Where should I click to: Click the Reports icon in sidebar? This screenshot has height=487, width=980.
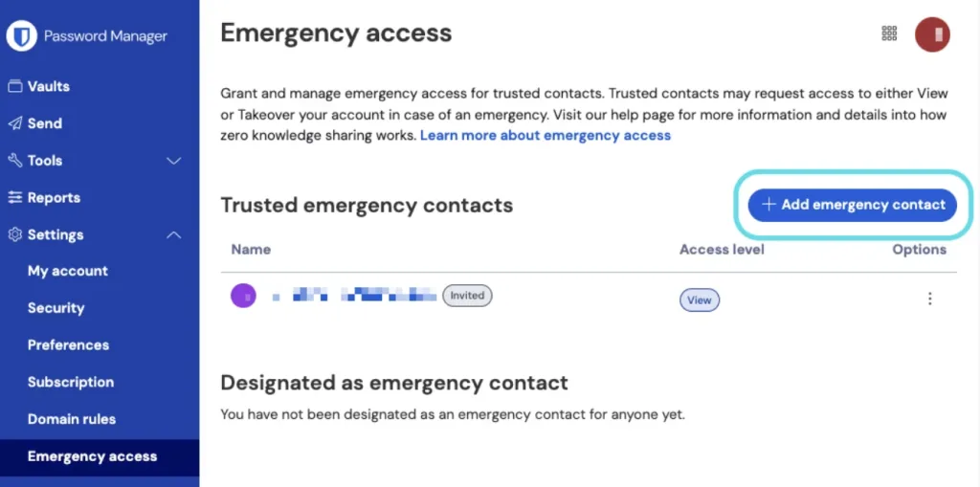coord(15,198)
